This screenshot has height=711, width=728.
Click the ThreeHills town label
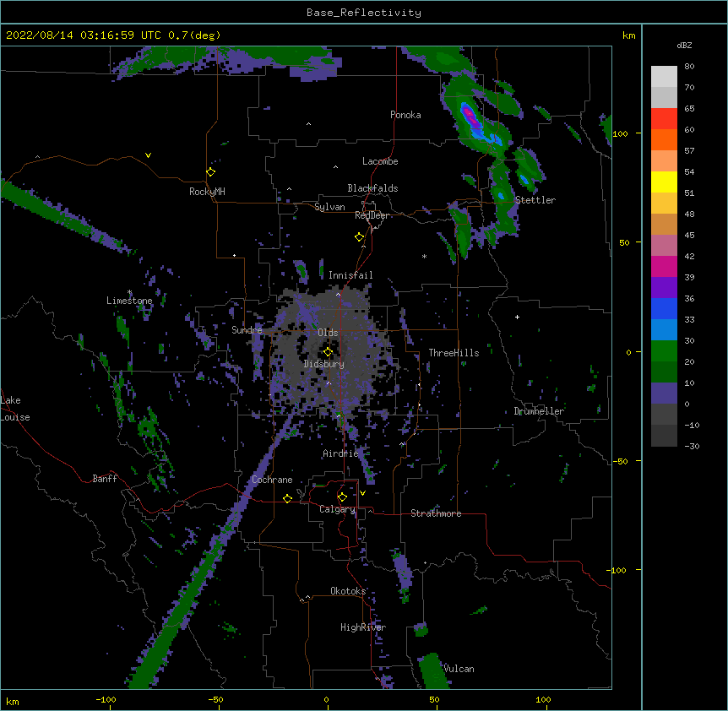[x=454, y=353]
